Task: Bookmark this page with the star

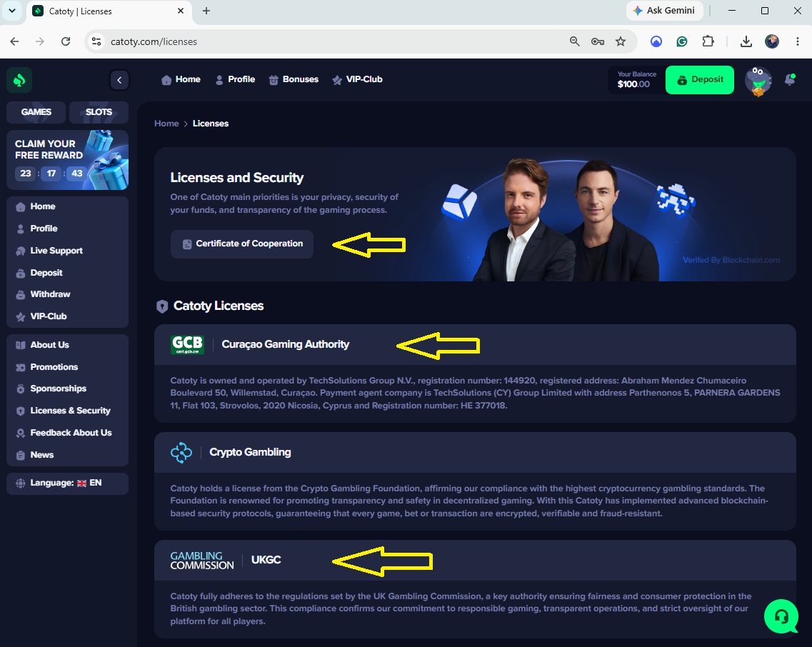Action: pyautogui.click(x=621, y=41)
